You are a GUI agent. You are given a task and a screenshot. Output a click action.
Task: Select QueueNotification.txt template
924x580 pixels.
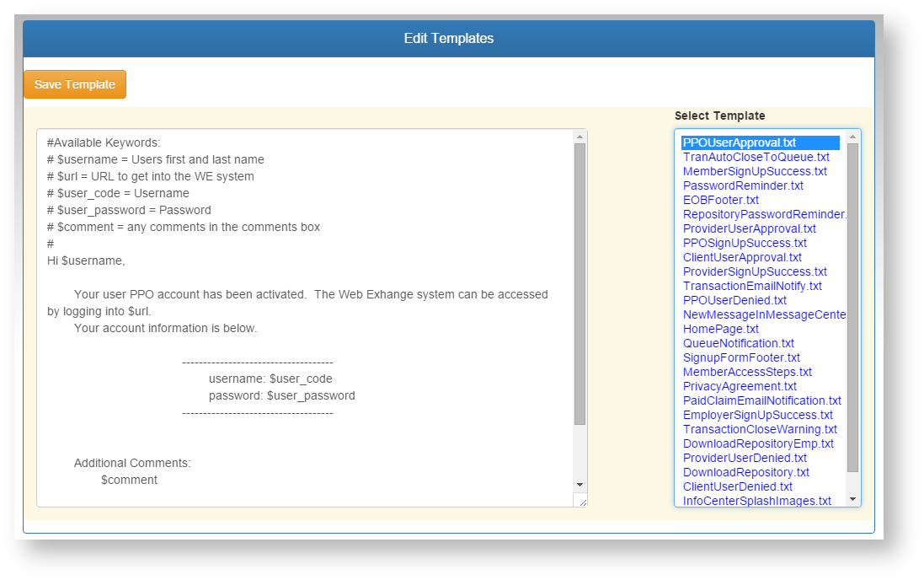click(x=739, y=343)
